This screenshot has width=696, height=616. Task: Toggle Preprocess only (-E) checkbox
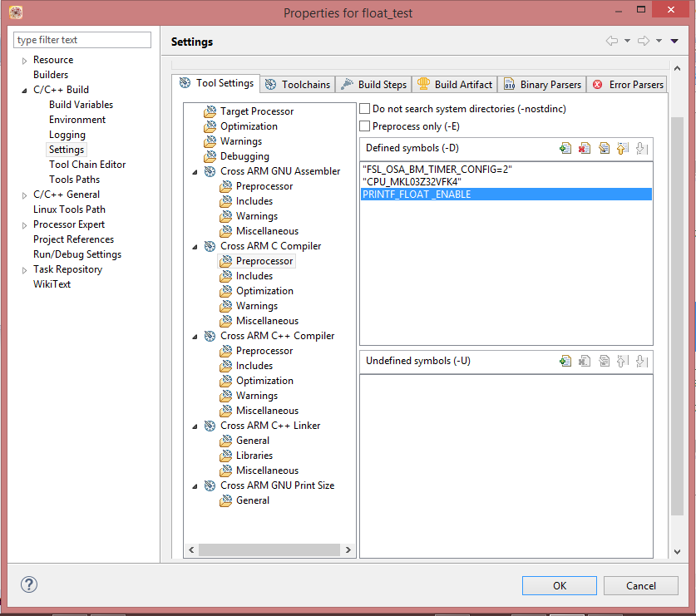pos(365,126)
